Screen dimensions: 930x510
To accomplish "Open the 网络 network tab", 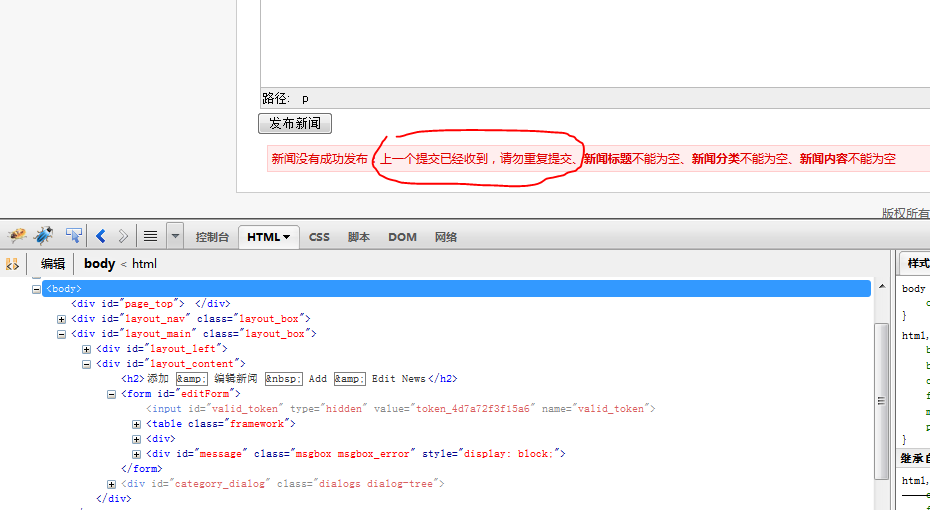I will tap(446, 237).
